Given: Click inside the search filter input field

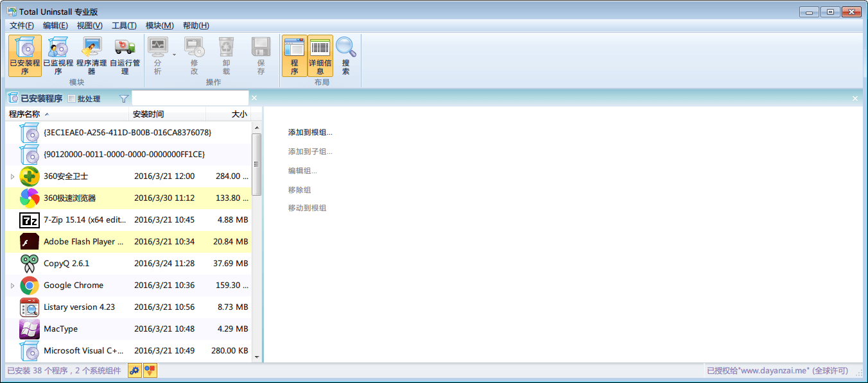Looking at the screenshot, I should (189, 98).
